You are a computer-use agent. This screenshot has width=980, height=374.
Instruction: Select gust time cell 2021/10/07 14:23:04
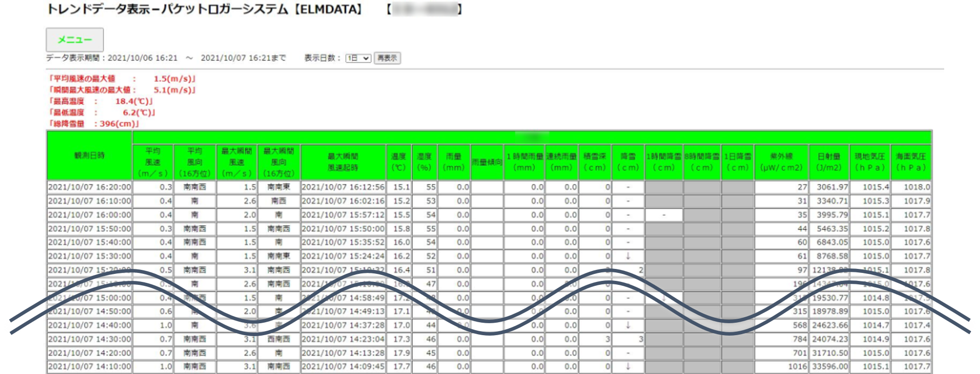click(343, 339)
